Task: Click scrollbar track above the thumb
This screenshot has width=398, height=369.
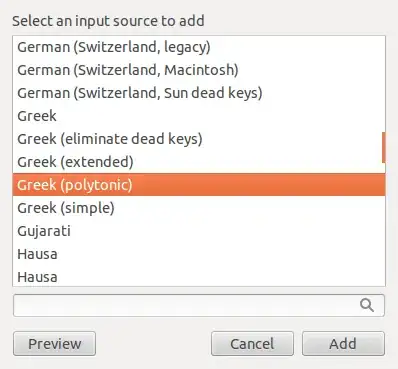Action: (x=384, y=84)
